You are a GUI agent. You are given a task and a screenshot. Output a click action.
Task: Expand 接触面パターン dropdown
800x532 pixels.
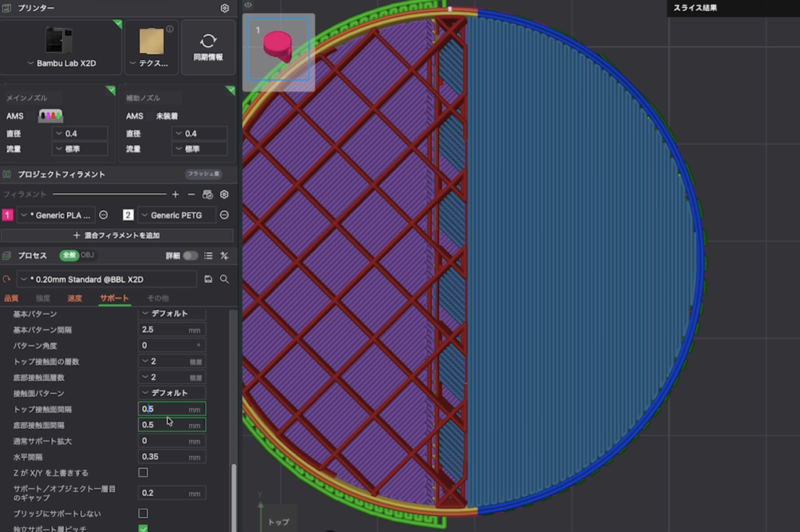(172, 393)
